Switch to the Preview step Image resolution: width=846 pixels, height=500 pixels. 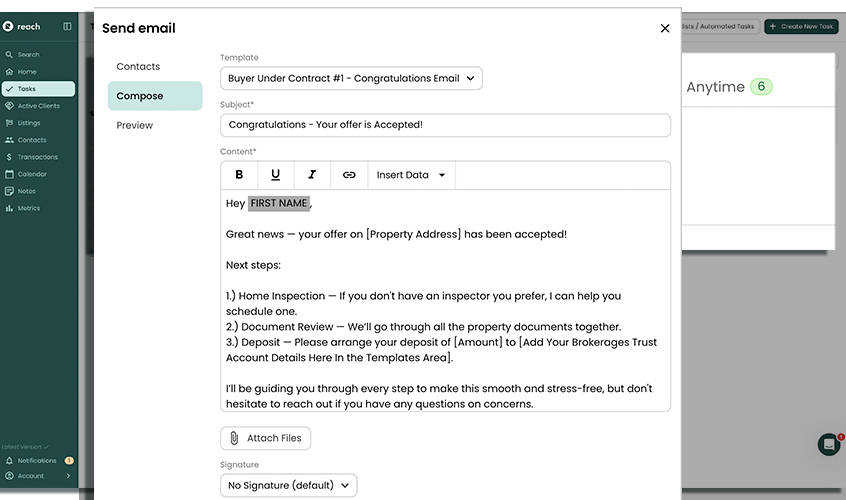pos(135,126)
